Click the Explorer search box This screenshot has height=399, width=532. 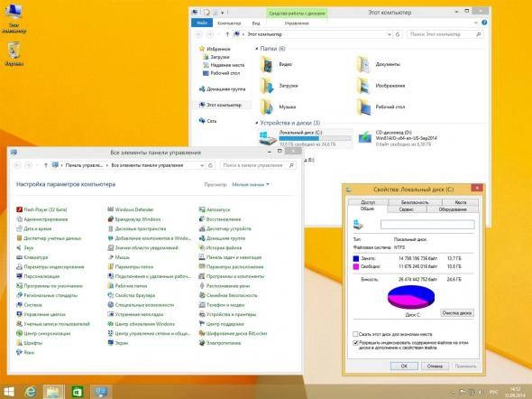pos(445,34)
